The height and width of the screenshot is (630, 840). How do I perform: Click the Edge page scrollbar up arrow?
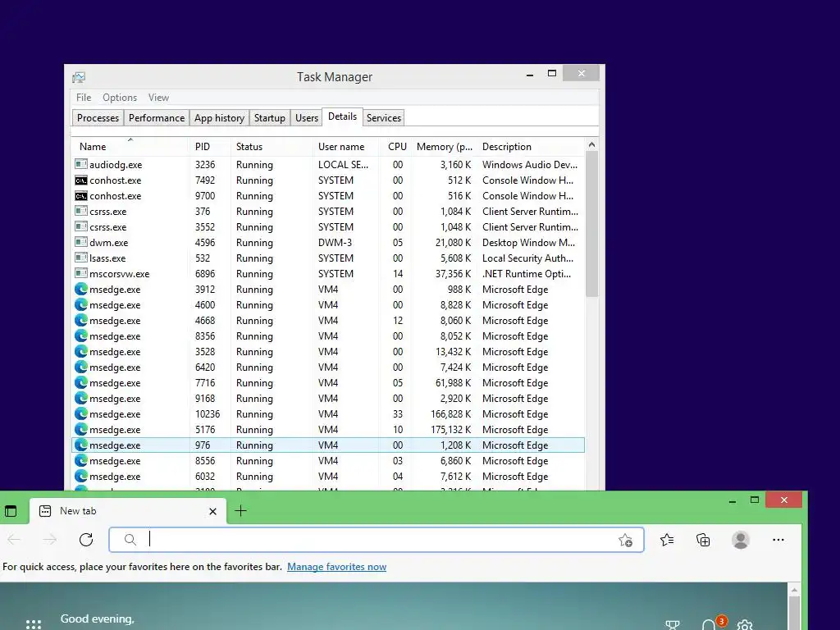(794, 590)
